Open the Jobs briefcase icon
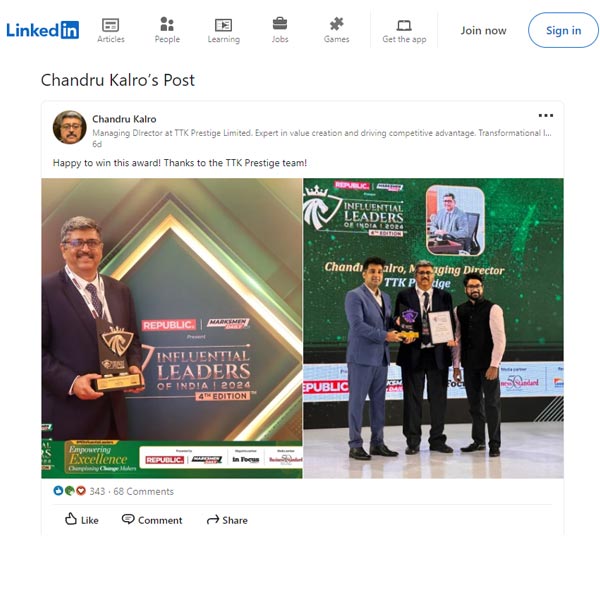 coord(280,24)
